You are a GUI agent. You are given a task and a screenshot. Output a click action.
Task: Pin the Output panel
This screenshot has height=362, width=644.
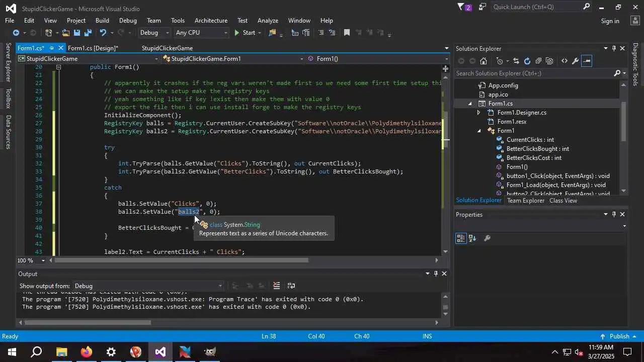436,274
